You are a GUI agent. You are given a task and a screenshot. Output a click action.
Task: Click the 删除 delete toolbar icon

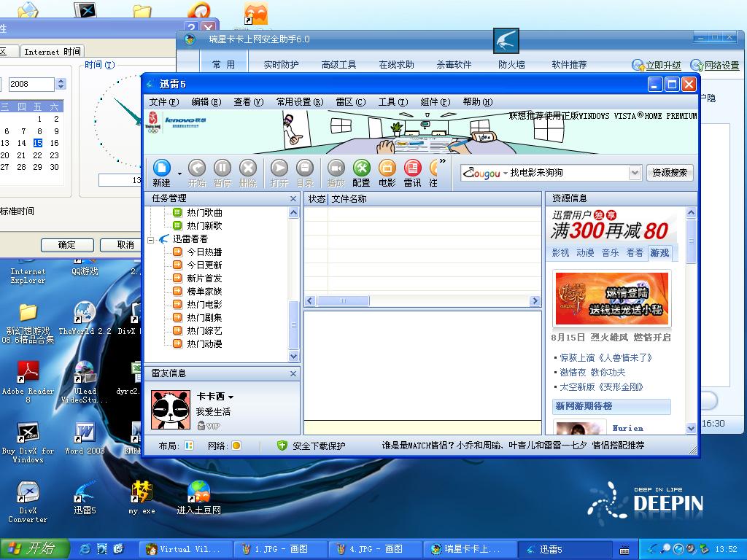(x=248, y=174)
